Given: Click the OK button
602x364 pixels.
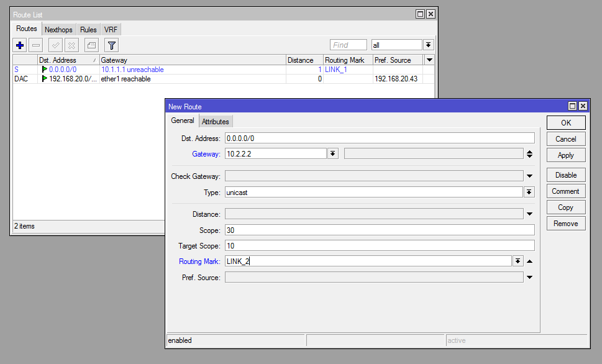Looking at the screenshot, I should click(565, 123).
